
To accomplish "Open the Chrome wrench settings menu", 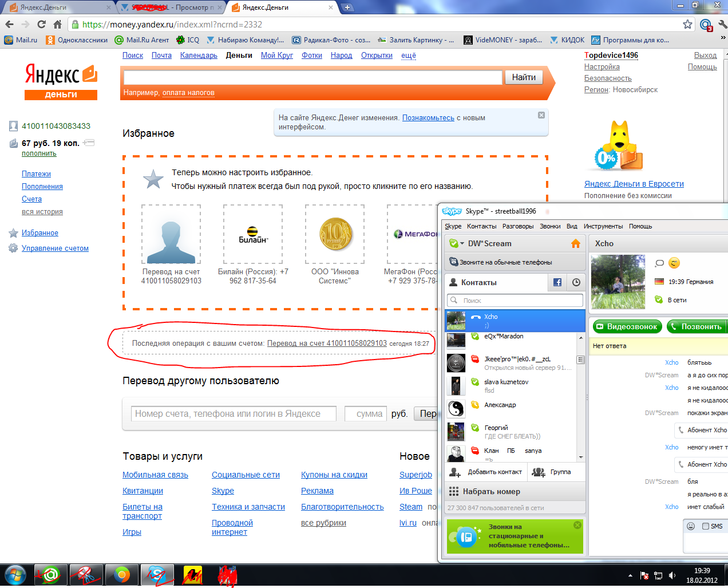I will tap(722, 25).
